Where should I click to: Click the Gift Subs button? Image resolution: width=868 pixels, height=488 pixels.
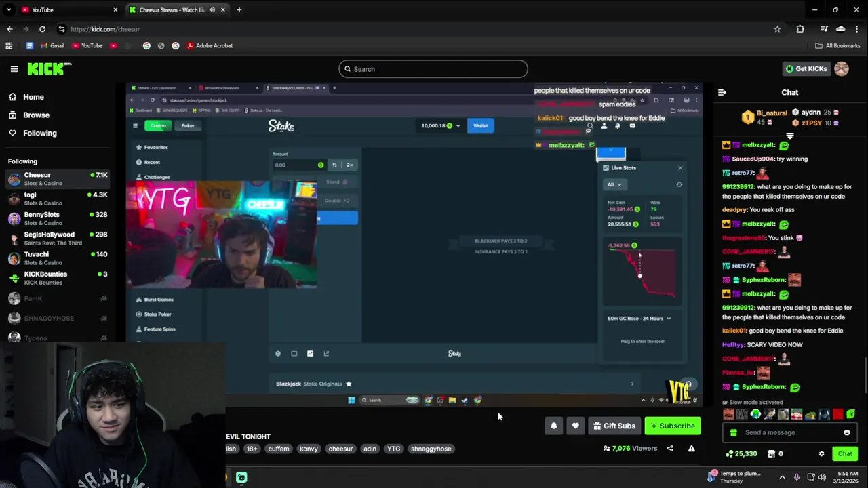(614, 426)
